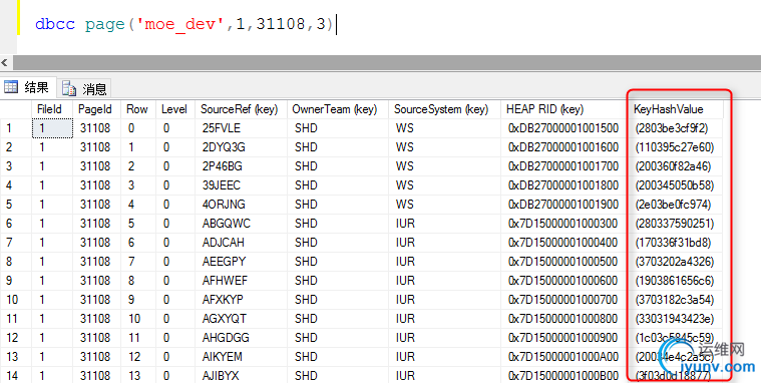The image size is (761, 383).
Task: Click HEAP RID cell 0x7D15000001000800
Action: [x=563, y=318]
